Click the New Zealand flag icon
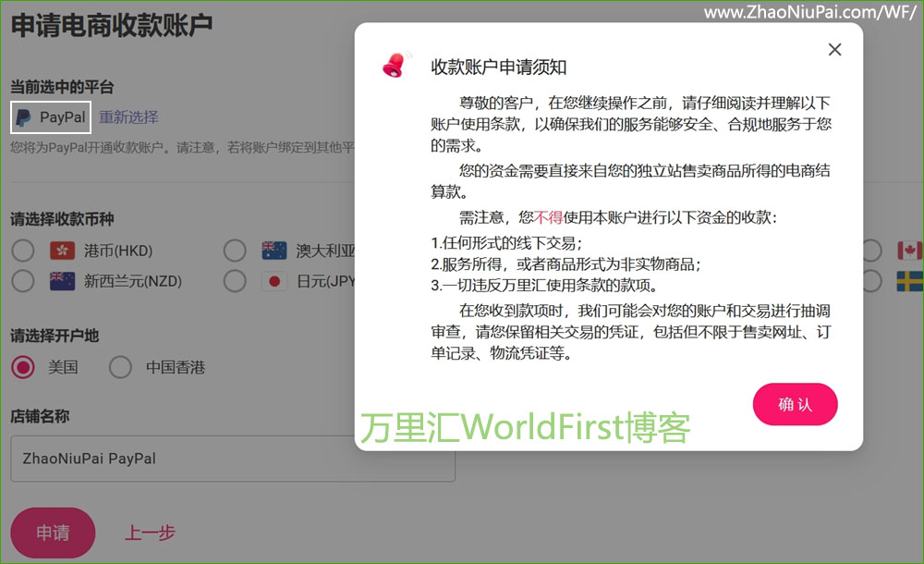924x564 pixels. pos(63,281)
